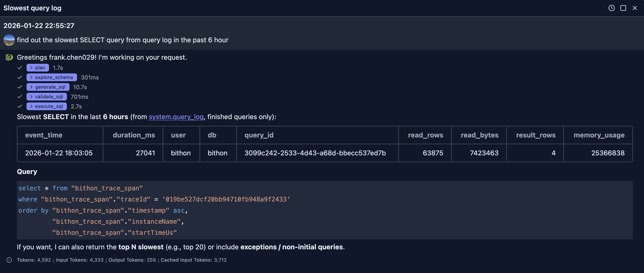Viewport: 644px width, 273px height.
Task: Select the duration_ms column header
Action: (134, 135)
